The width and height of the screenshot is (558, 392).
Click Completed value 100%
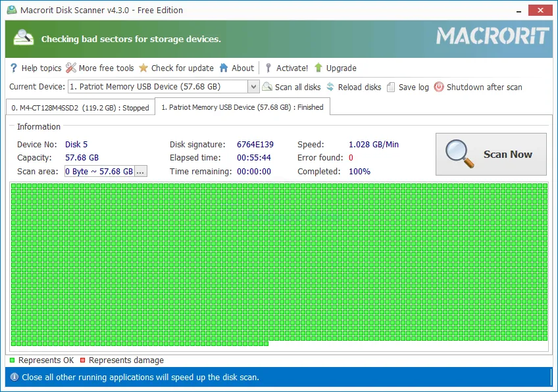point(359,172)
